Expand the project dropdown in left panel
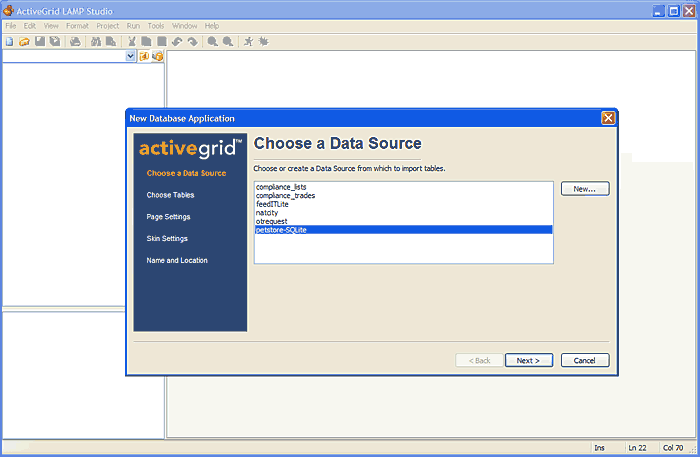This screenshot has width=700, height=457. click(x=131, y=57)
